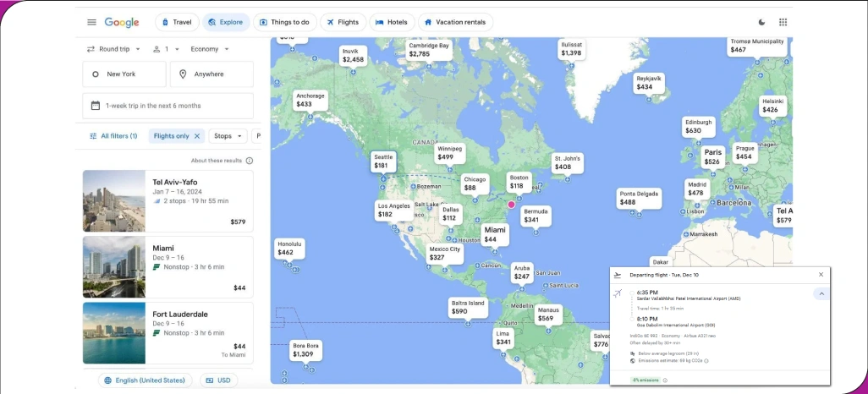The height and width of the screenshot is (394, 868).
Task: Select Edinburgh $630 map marker
Action: click(x=699, y=126)
